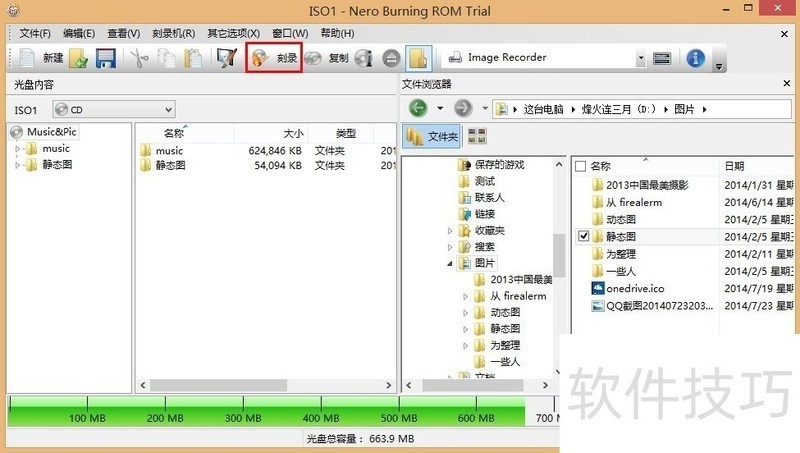Viewport: 800px width, 453px height.
Task: Select music folder row in content list
Action: [x=265, y=150]
